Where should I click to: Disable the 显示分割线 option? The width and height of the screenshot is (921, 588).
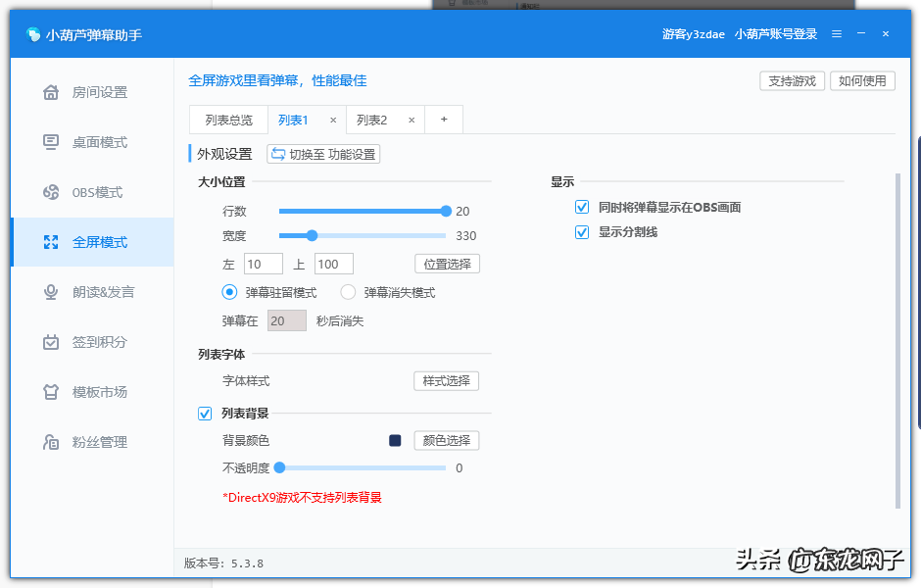(x=581, y=232)
